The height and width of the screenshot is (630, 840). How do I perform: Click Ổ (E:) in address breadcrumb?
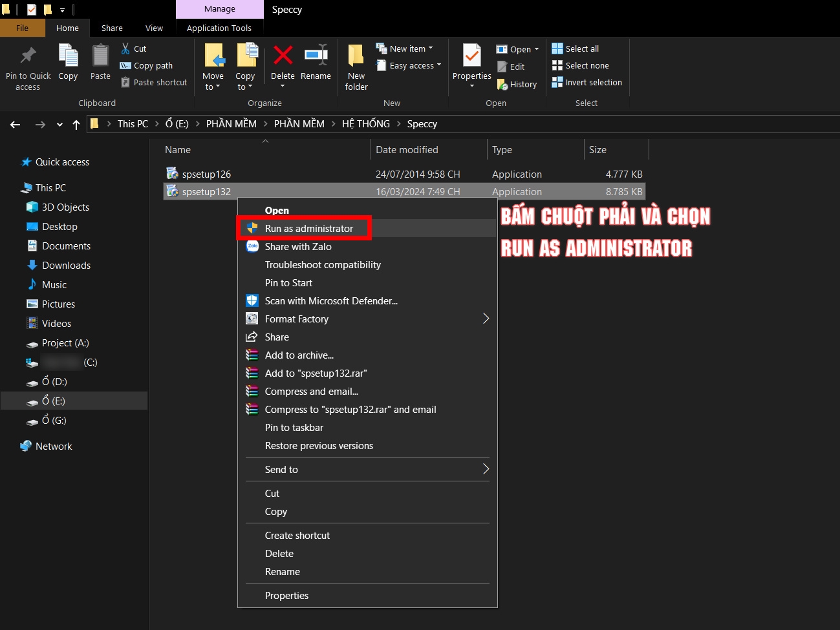point(177,123)
